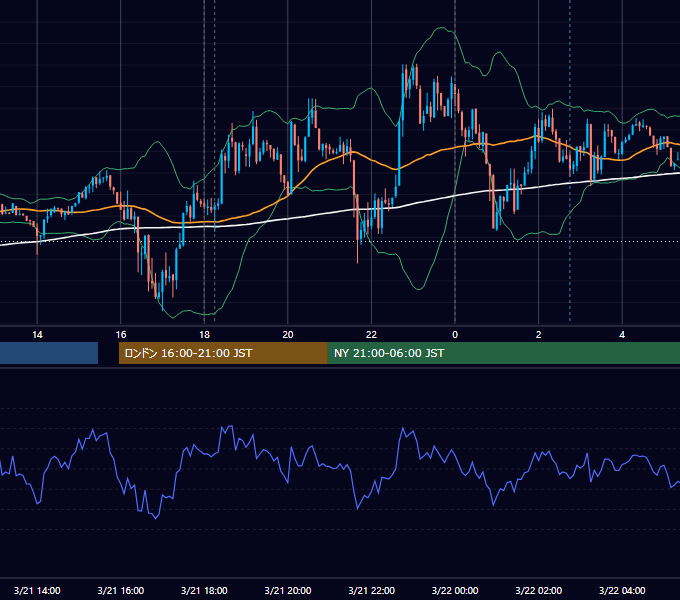Click the 20 hour axis label
Screen dimensions: 680x600
pos(288,335)
